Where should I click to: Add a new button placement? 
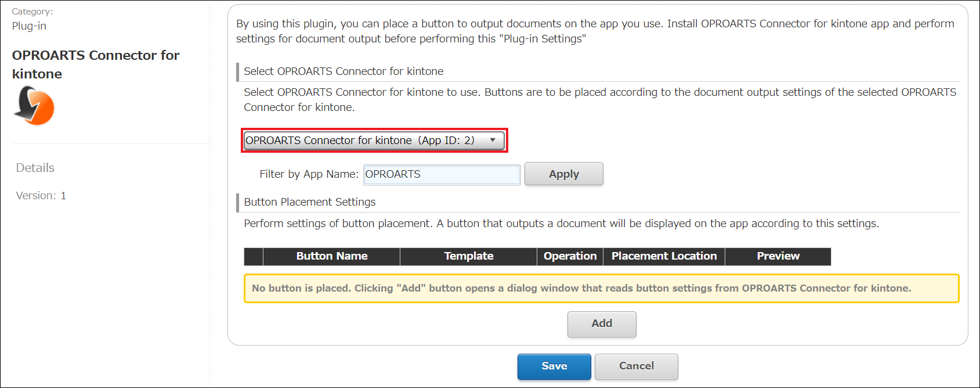tap(602, 324)
